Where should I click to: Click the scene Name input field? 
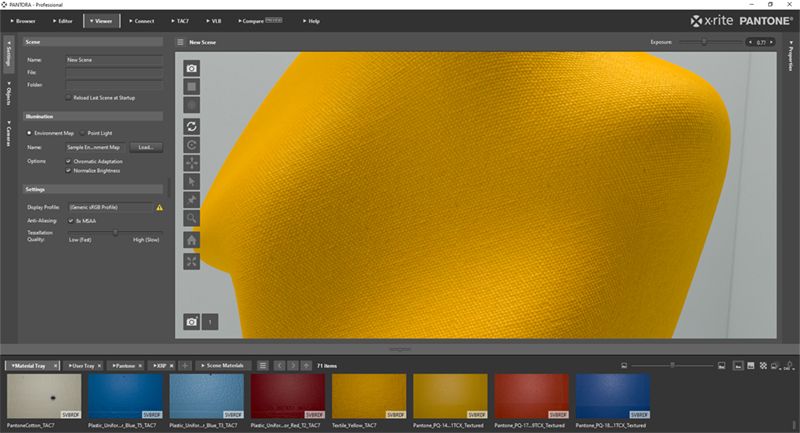114,60
